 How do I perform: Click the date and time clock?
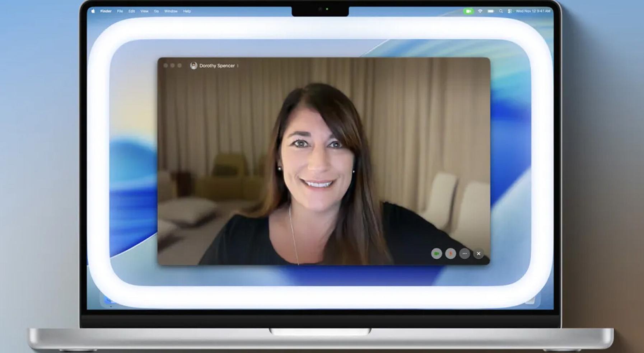pos(533,11)
